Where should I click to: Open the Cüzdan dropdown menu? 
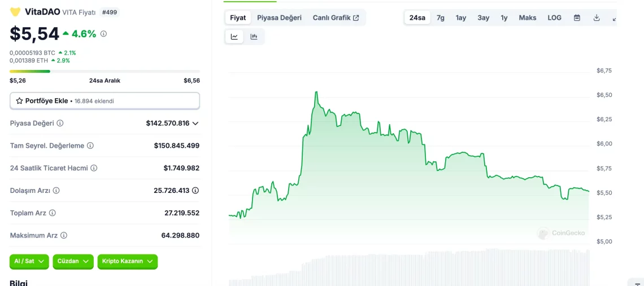coord(73,261)
